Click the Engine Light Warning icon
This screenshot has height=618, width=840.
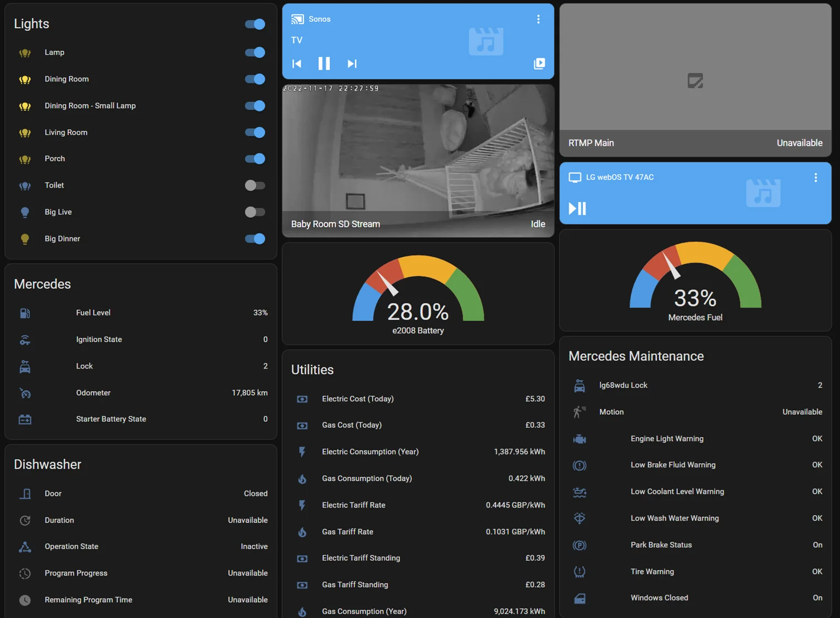coord(579,439)
